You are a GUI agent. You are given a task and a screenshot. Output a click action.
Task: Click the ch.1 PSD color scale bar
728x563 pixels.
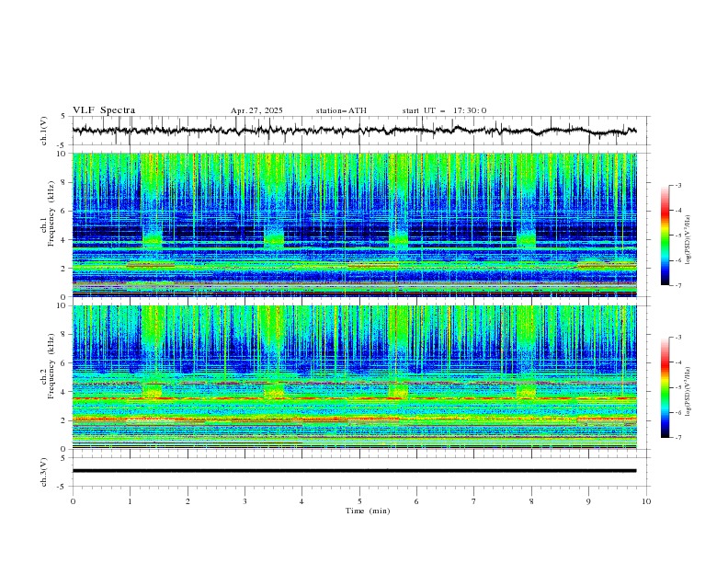click(x=665, y=235)
